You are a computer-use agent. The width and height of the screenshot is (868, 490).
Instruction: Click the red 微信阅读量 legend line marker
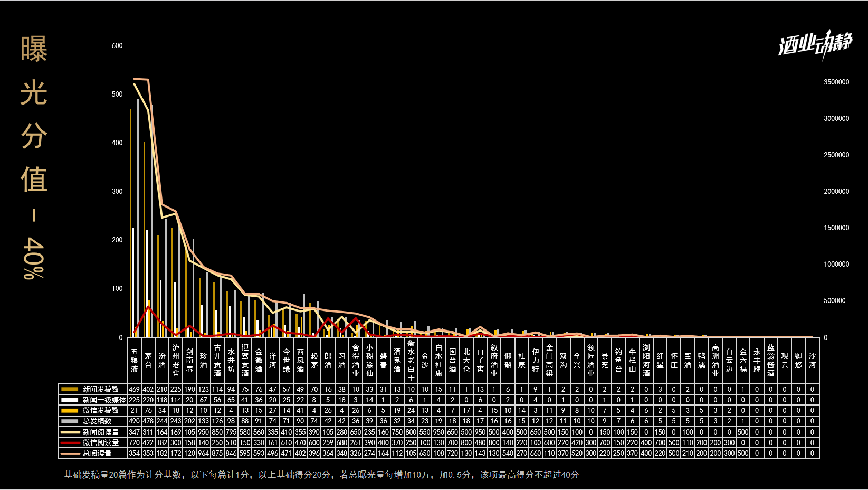coord(70,442)
